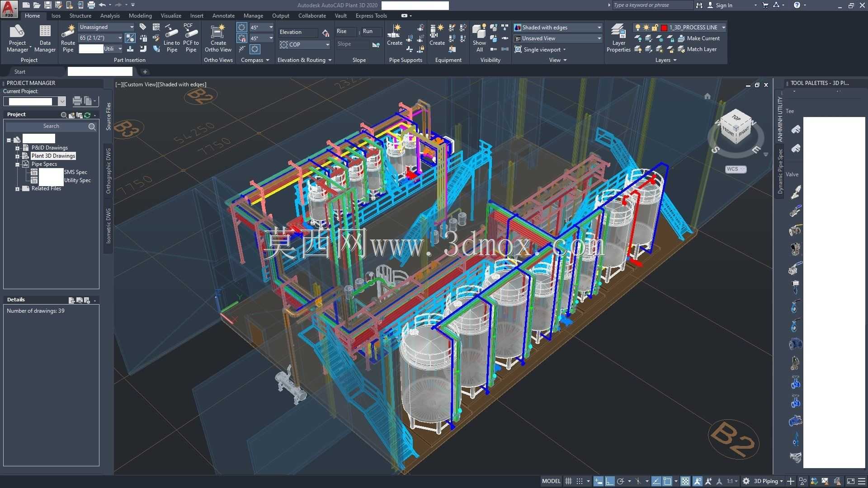Start the Route Pipe command
Image resolution: width=868 pixels, height=488 pixels.
(x=68, y=39)
